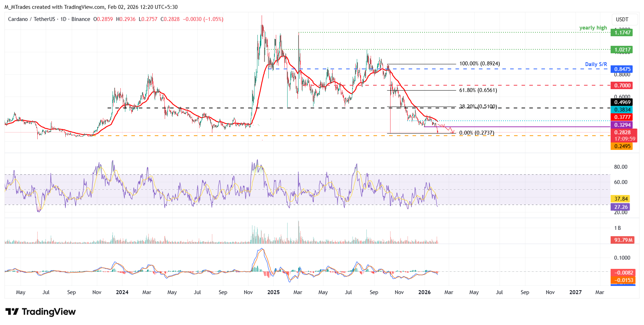The image size is (644, 325).
Task: Click the 61.80% (0.6561) Fibonacci level
Action: pyautogui.click(x=478, y=91)
